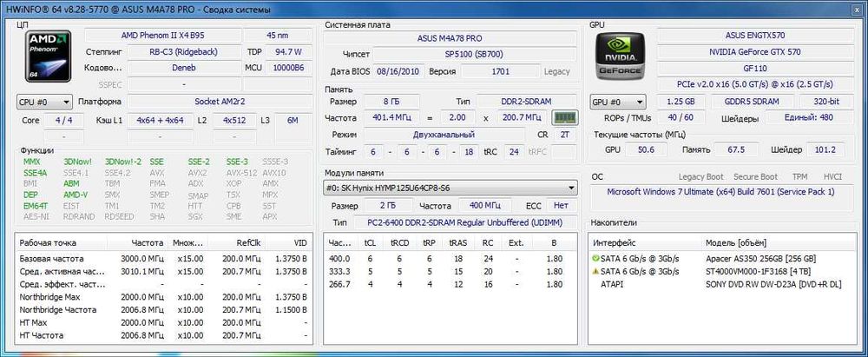Click the MCU 10000B6 value
This screenshot has width=868, height=357.
288,68
